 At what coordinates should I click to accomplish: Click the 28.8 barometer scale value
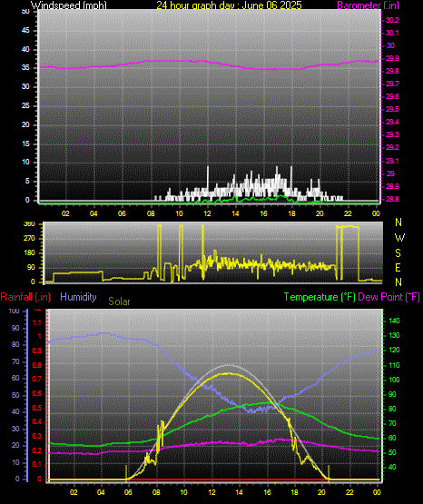(392, 199)
